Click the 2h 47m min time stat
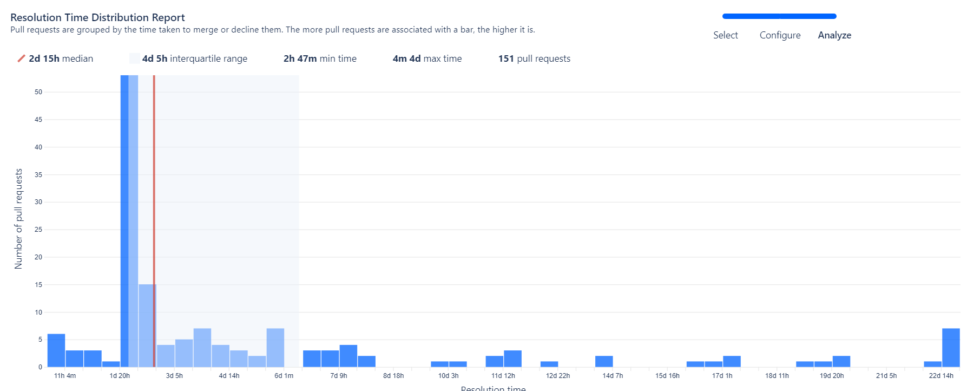The height and width of the screenshot is (391, 980). 320,58
